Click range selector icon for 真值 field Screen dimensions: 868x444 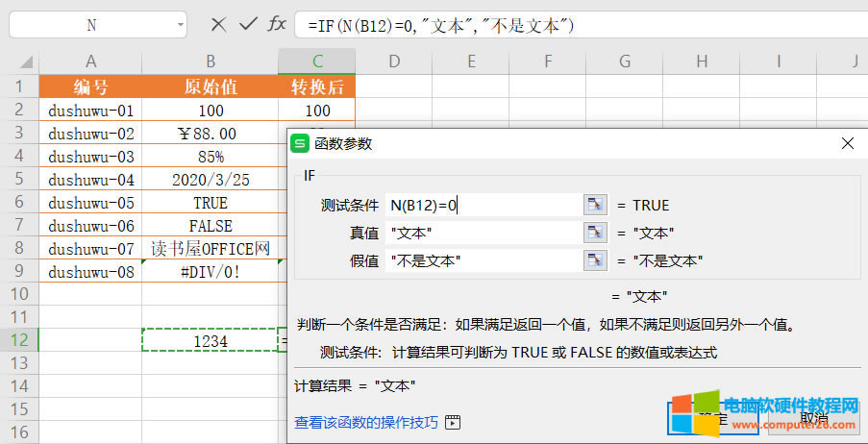(x=596, y=233)
